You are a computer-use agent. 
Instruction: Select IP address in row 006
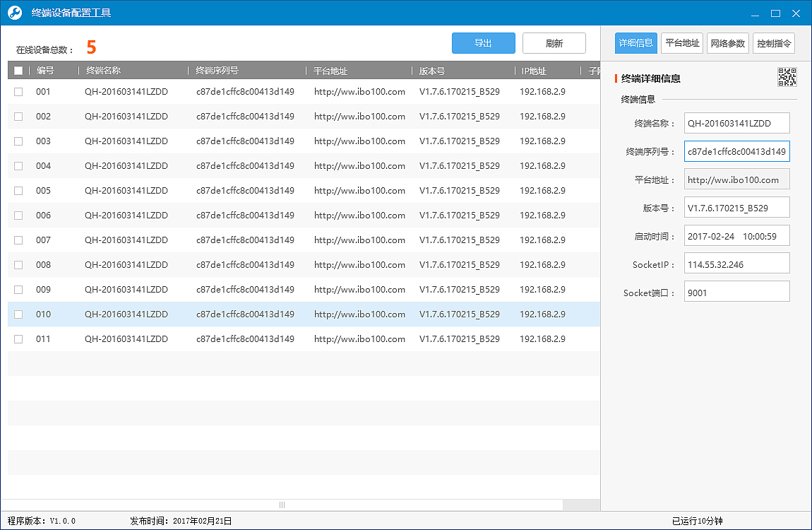542,215
